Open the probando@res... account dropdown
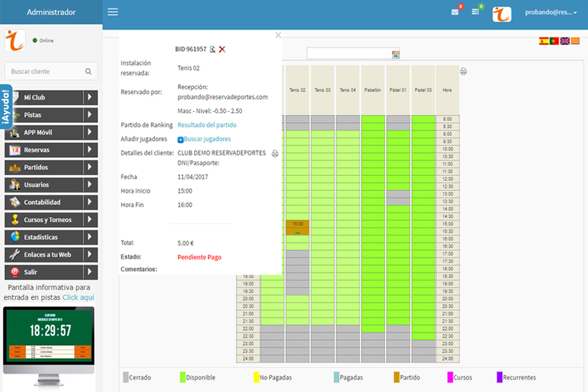Screen dimensions: 588x392 coord(551,12)
